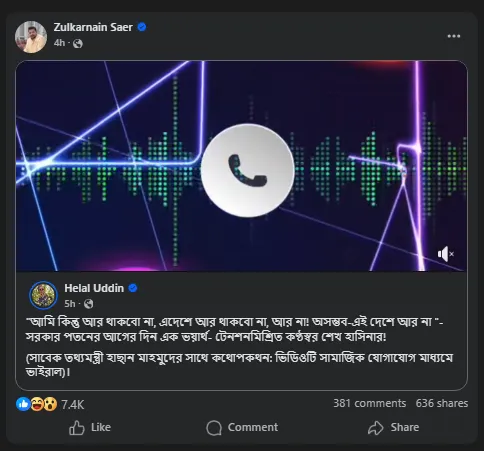Click the Share button
Screen dimensions: 484x451
point(394,427)
